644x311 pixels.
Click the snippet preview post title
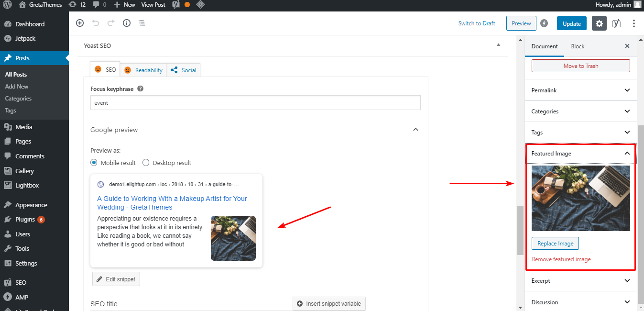172,203
